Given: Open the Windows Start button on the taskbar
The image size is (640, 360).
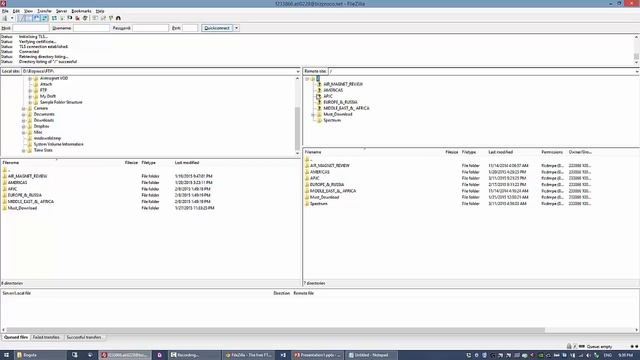Looking at the screenshot, I should tap(6, 355).
